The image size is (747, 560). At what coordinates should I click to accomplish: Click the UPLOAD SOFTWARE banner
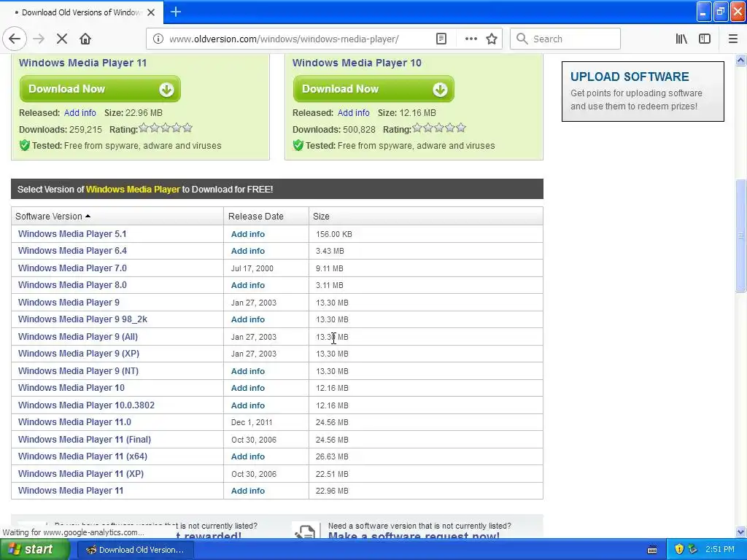pos(643,91)
